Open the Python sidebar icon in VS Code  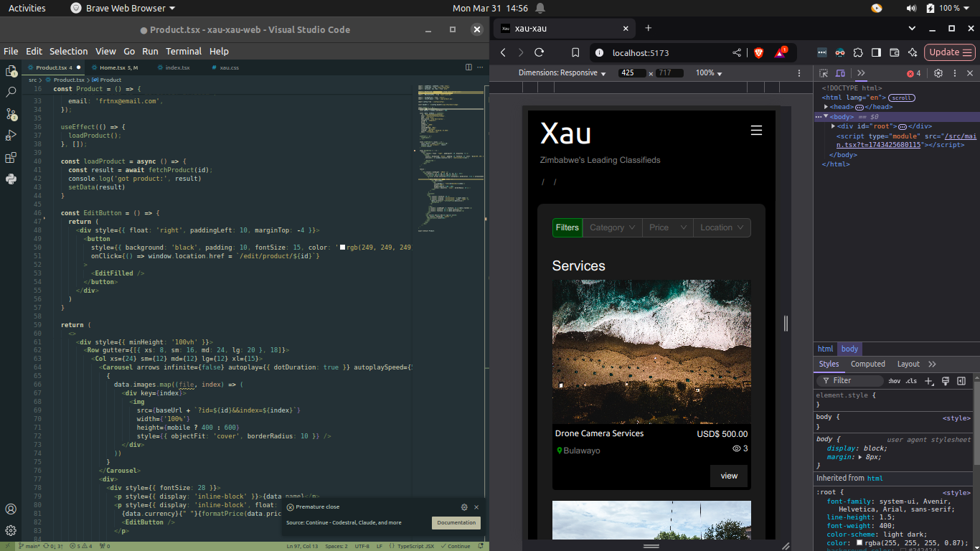(x=11, y=179)
